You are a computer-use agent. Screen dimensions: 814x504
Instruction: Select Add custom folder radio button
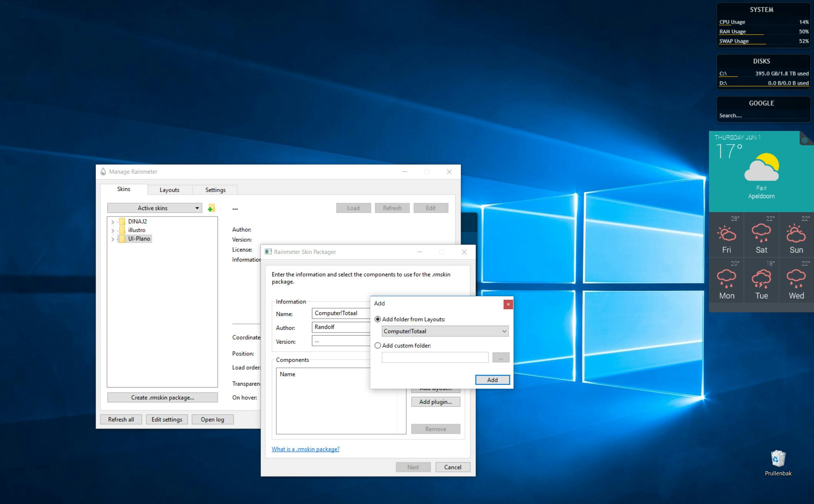(x=378, y=346)
